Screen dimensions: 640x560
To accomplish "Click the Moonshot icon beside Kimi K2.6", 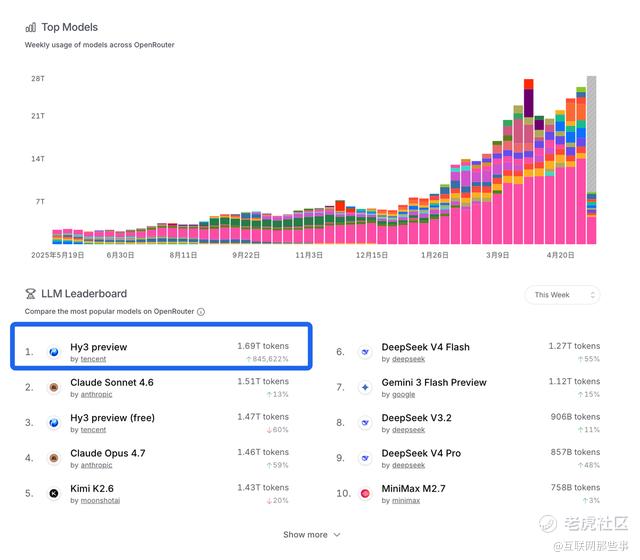I will pos(53,493).
